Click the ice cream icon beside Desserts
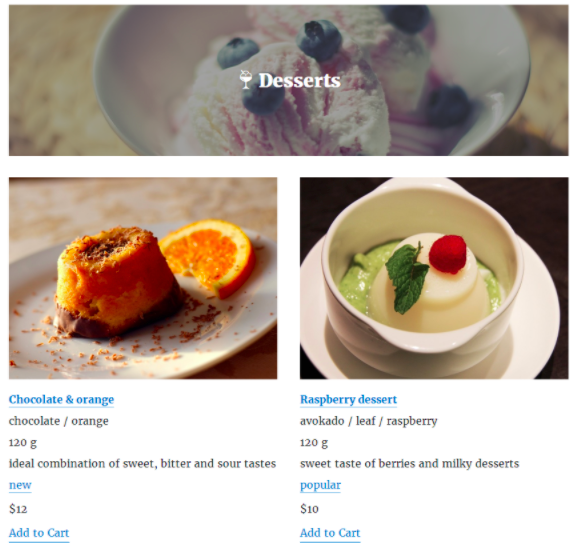The height and width of the screenshot is (549, 578). (246, 80)
